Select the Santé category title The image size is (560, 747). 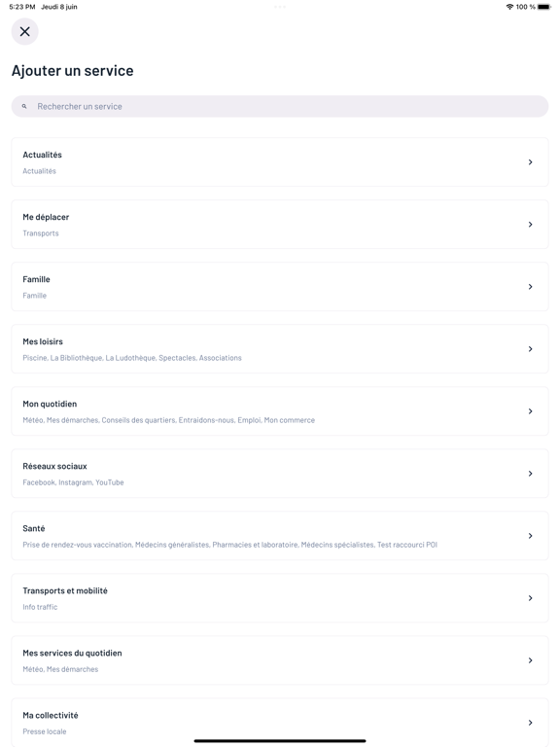tap(34, 528)
